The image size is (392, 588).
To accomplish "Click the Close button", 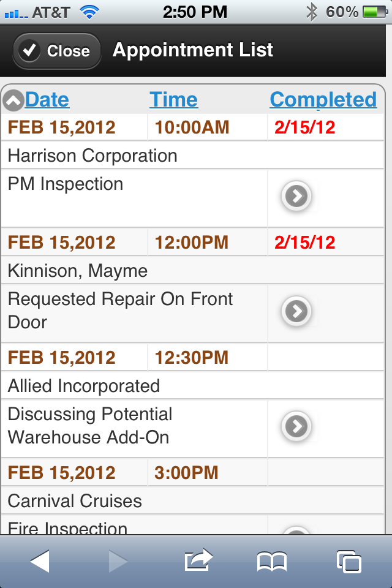I will coord(56,51).
